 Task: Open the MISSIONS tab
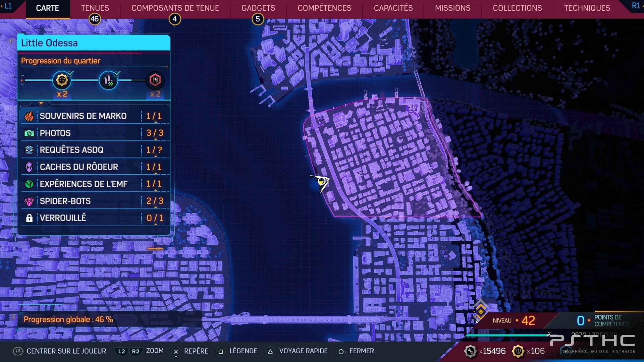click(452, 8)
